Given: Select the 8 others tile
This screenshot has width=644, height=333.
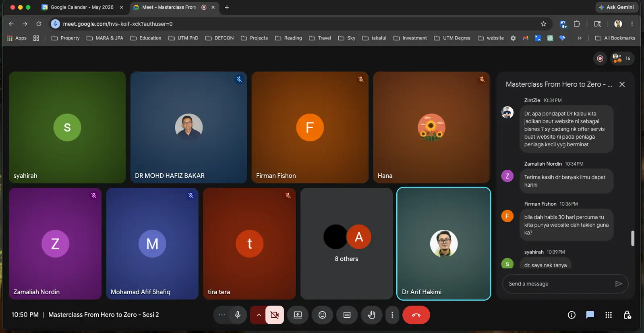Looking at the screenshot, I should [346, 244].
